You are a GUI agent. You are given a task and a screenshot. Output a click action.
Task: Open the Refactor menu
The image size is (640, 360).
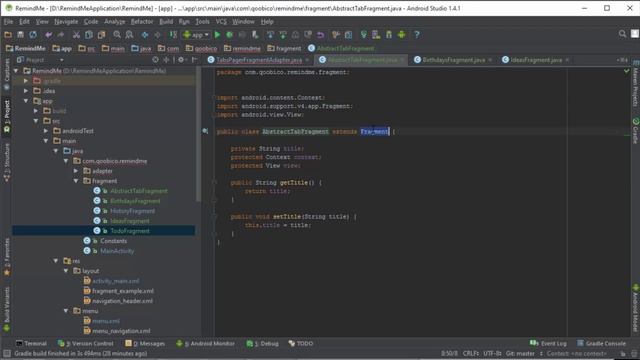pos(142,22)
